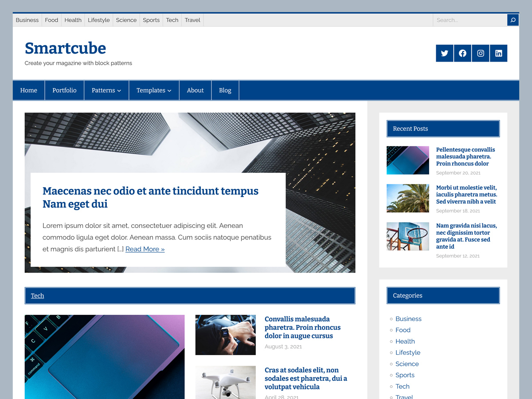532x399 pixels.
Task: Submit search using the magnifier icon
Action: [x=512, y=20]
